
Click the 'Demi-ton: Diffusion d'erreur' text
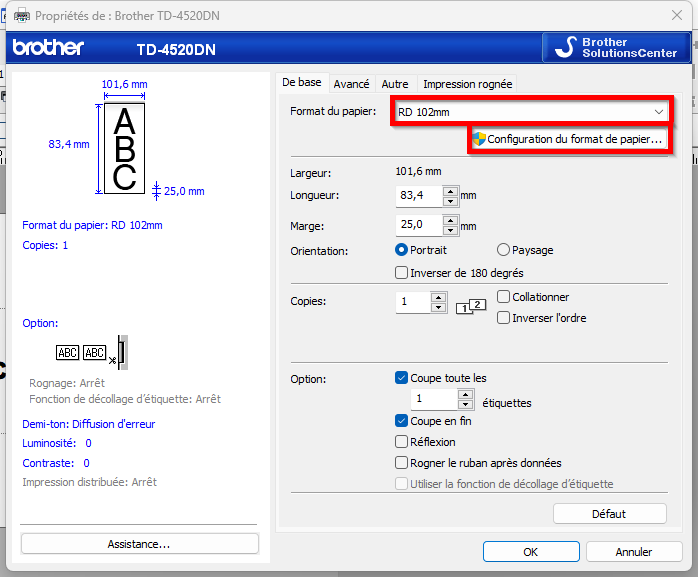click(x=89, y=424)
